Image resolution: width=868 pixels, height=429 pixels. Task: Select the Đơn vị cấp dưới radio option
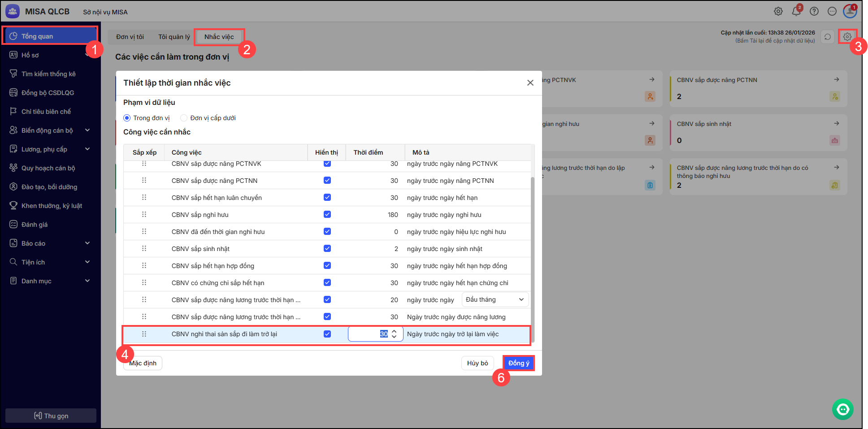[x=184, y=118]
